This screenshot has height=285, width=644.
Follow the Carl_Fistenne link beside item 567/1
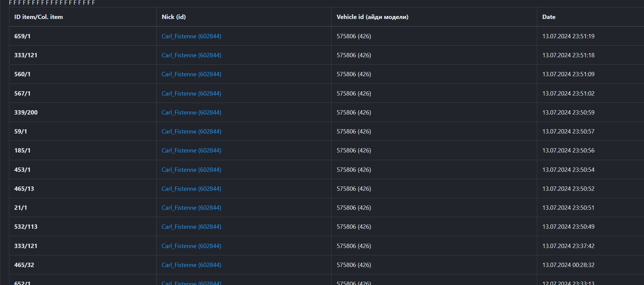coord(191,94)
